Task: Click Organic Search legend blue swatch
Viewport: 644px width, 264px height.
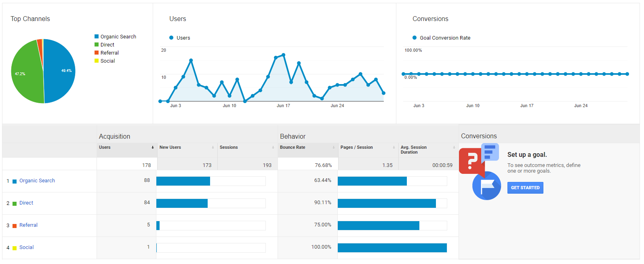Action: pos(97,36)
